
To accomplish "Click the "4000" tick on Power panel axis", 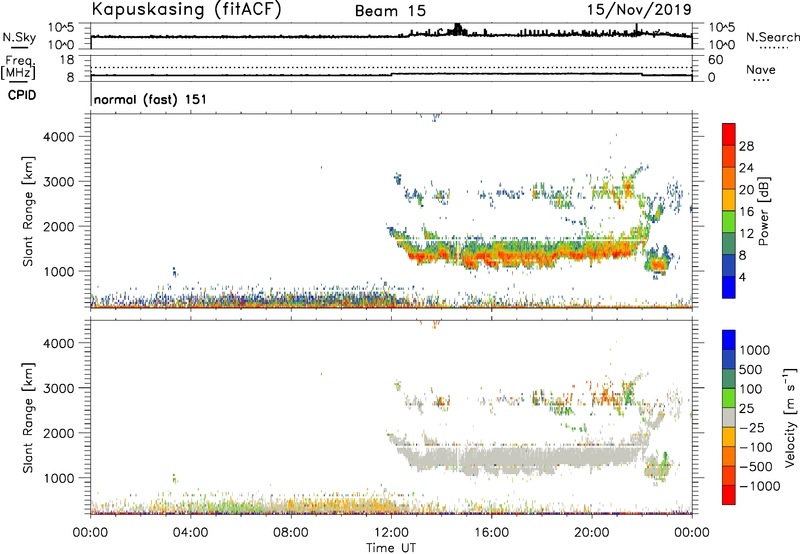I will [58, 137].
